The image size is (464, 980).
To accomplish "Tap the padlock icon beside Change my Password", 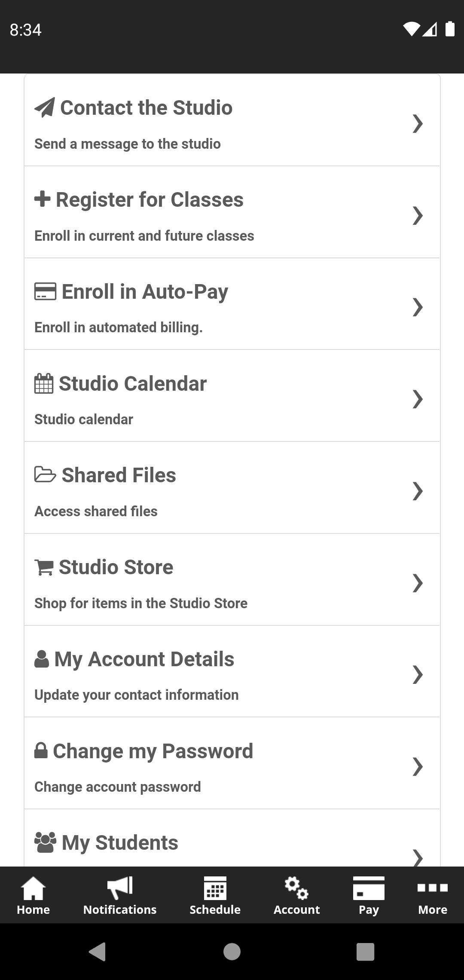I will [41, 751].
